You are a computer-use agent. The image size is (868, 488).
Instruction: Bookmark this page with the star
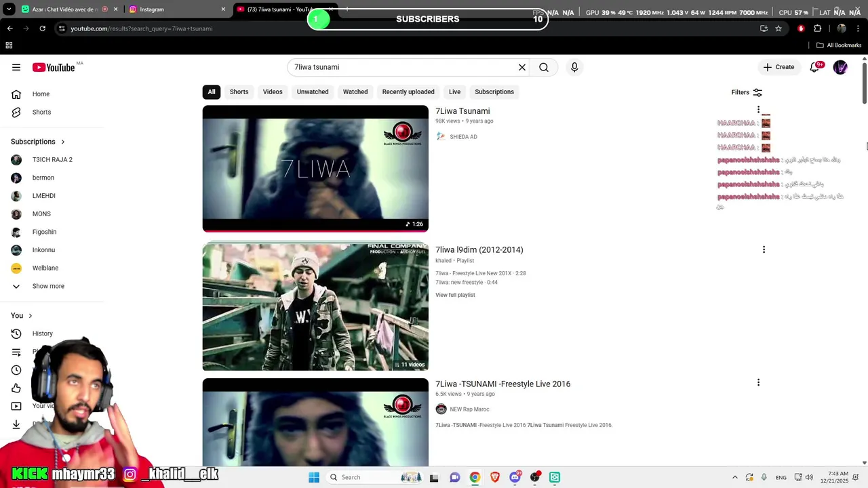[778, 28]
